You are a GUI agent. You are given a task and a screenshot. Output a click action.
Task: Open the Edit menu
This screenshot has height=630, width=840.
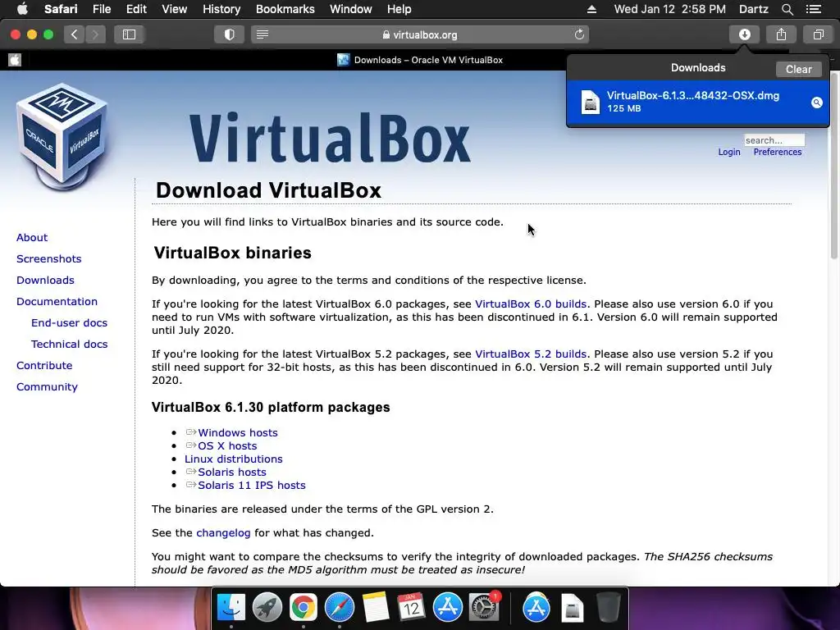click(x=136, y=9)
